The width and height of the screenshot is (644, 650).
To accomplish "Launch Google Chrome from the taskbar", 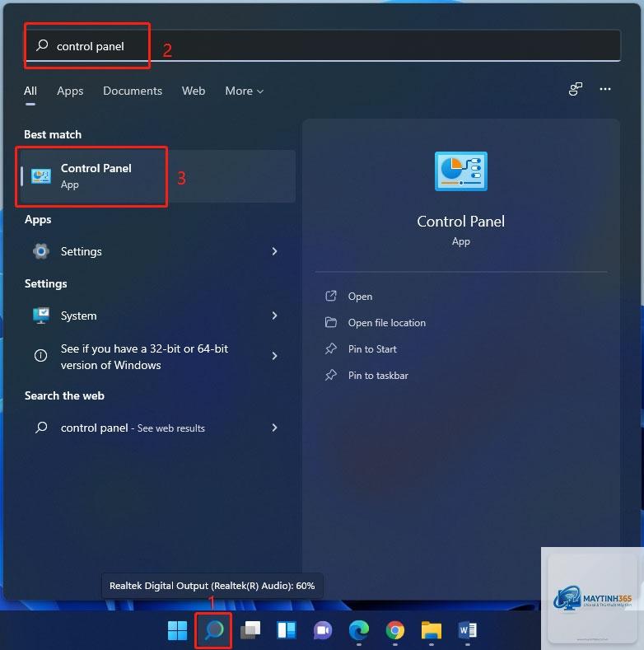I will pyautogui.click(x=395, y=630).
